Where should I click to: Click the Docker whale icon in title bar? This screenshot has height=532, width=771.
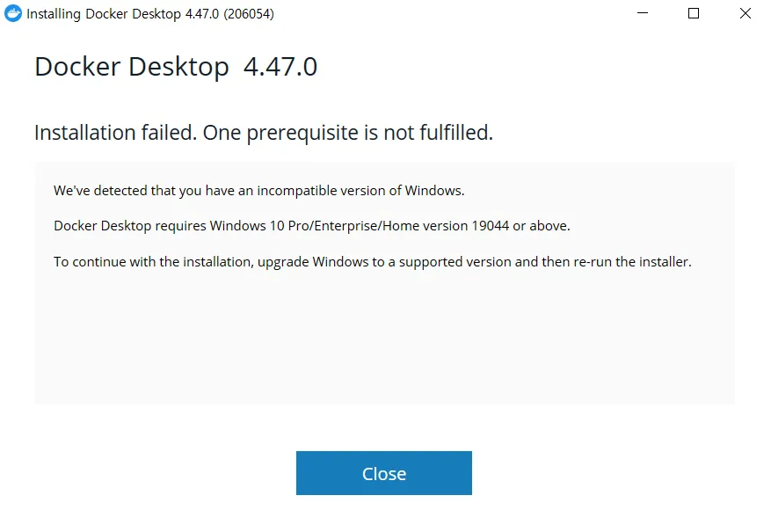[x=13, y=14]
